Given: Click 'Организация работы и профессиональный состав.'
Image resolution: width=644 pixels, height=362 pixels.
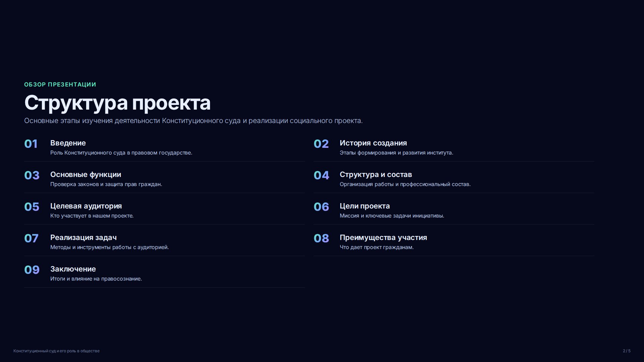Looking at the screenshot, I should click(405, 184).
